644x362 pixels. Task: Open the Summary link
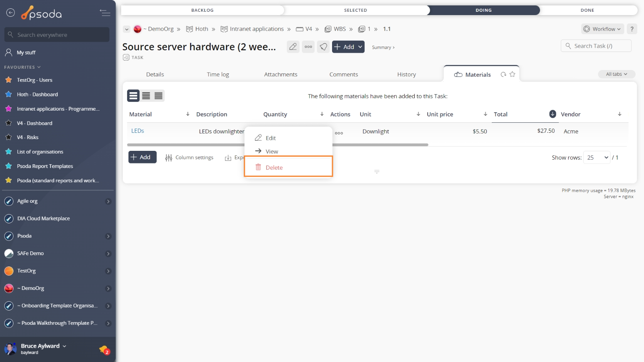coord(383,47)
